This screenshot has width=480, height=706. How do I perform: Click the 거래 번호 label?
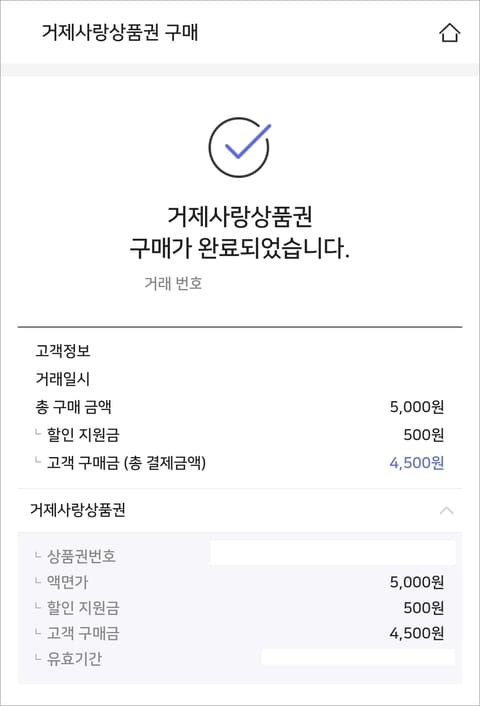(173, 283)
